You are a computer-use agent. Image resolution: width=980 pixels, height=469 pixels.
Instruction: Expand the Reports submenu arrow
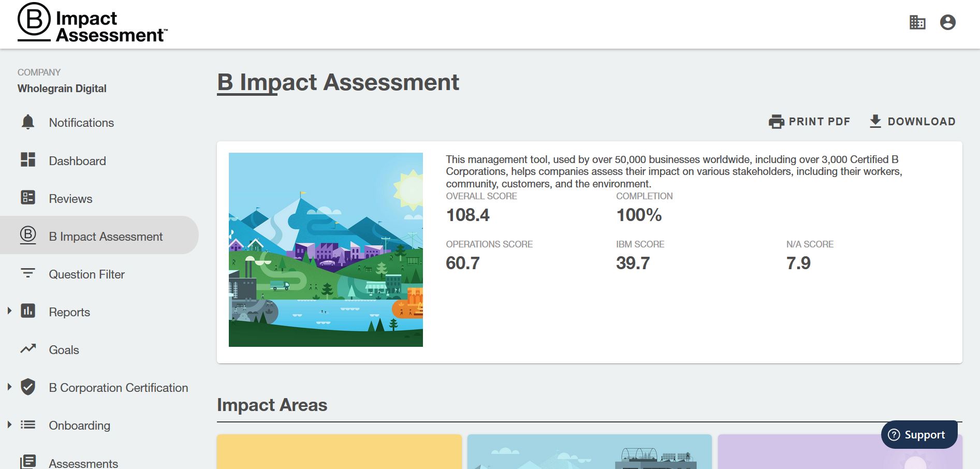[x=9, y=311]
